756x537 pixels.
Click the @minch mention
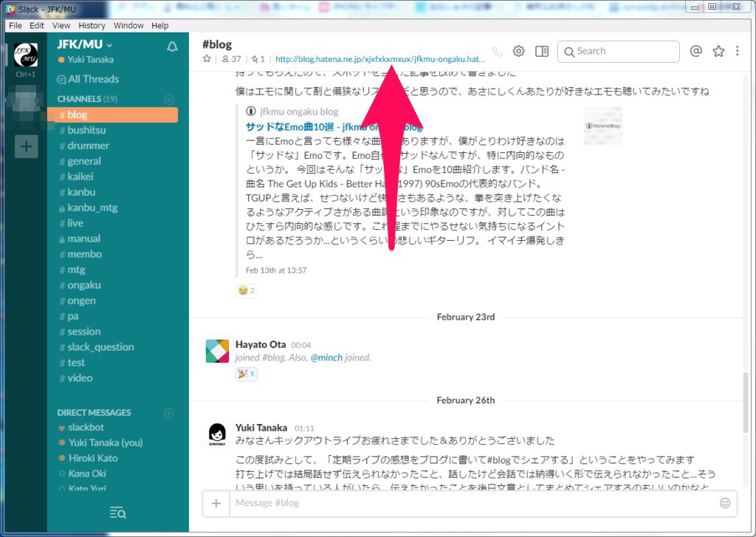click(326, 358)
